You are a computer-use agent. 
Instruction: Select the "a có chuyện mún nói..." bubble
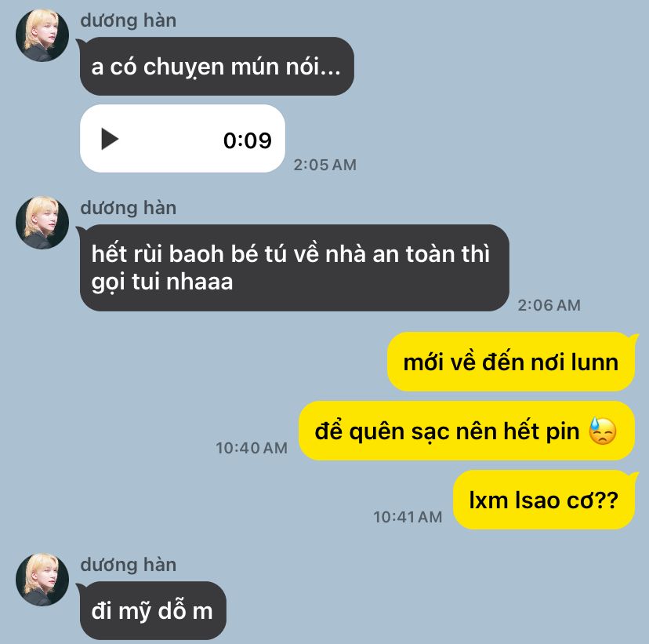[216, 66]
